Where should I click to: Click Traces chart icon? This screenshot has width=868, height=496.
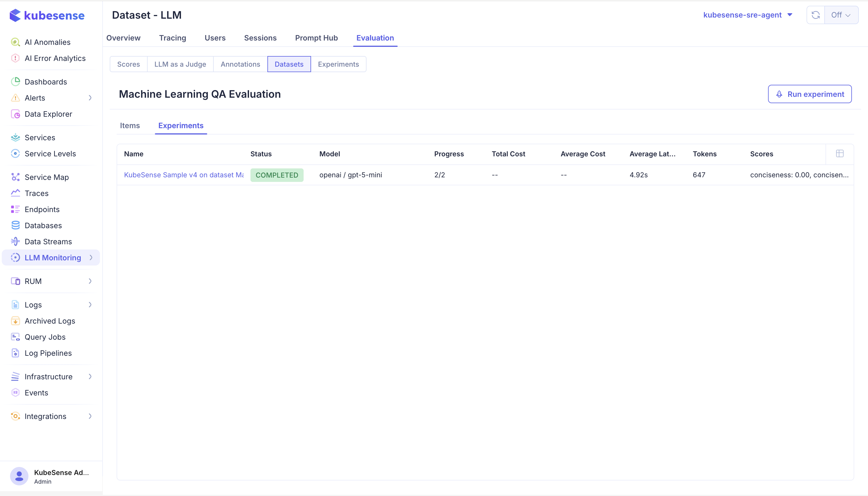coord(15,193)
